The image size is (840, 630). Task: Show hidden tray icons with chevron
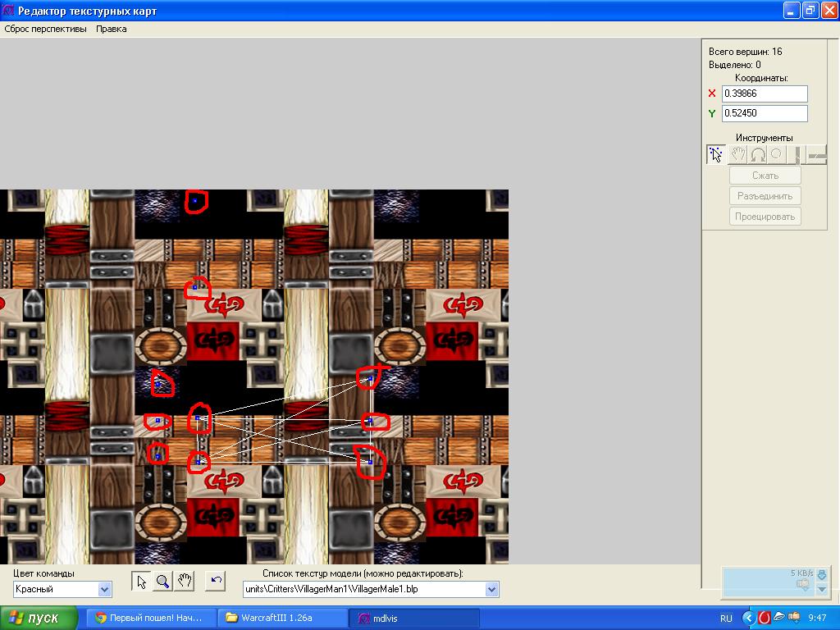(748, 618)
